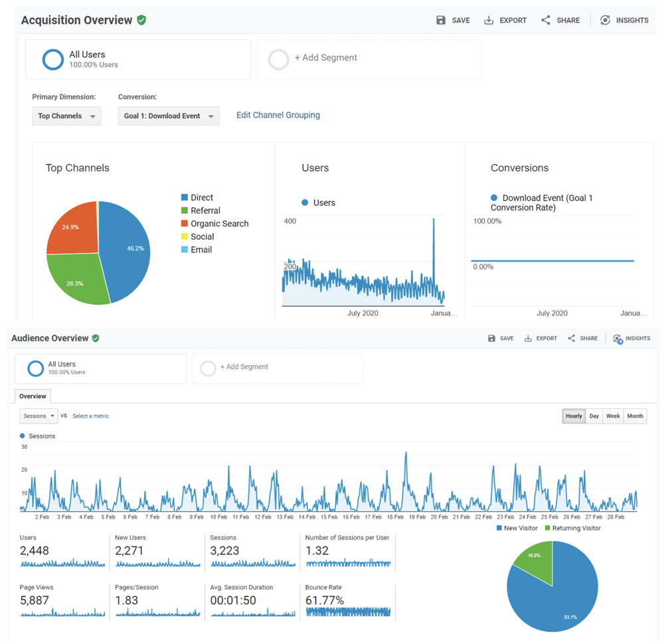Click the Save icon in Audience Overview
664x644 pixels.
pyautogui.click(x=491, y=339)
